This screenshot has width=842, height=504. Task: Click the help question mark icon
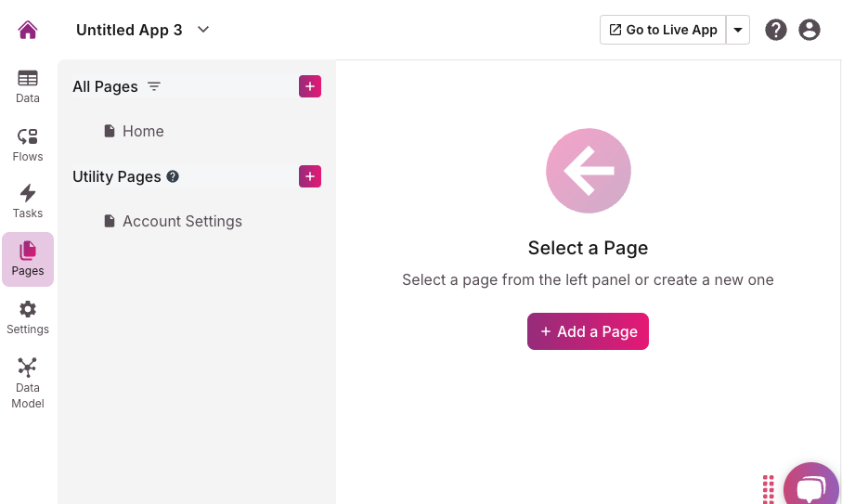776,30
